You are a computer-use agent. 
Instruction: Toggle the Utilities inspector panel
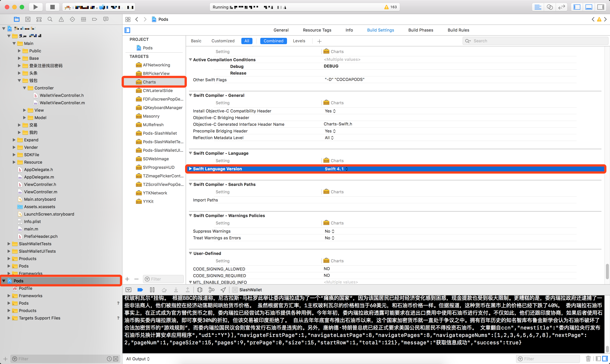click(x=601, y=7)
